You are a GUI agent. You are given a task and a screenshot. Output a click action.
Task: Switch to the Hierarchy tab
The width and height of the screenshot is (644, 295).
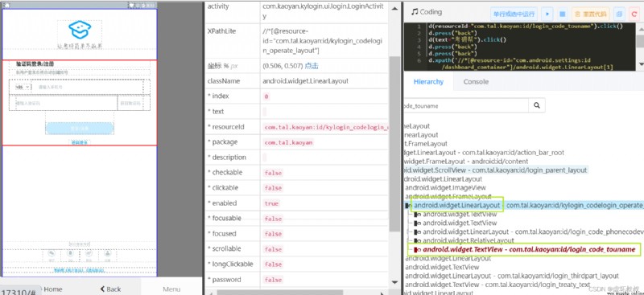pos(428,82)
